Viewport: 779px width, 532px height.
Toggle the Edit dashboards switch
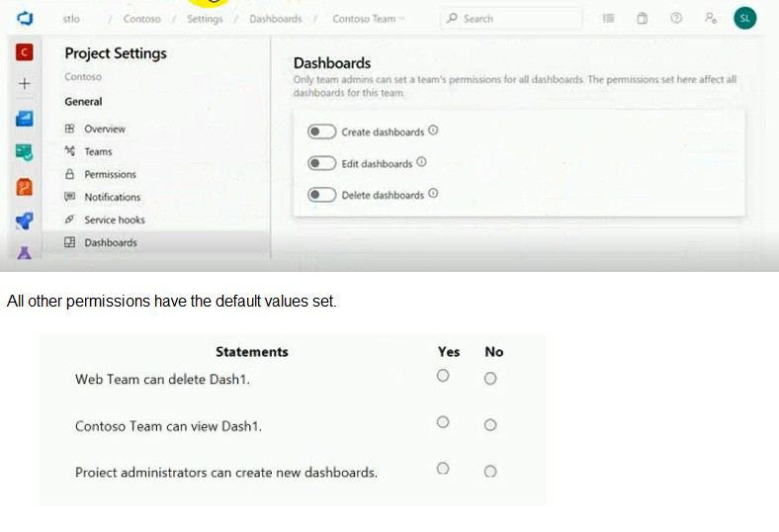click(321, 163)
